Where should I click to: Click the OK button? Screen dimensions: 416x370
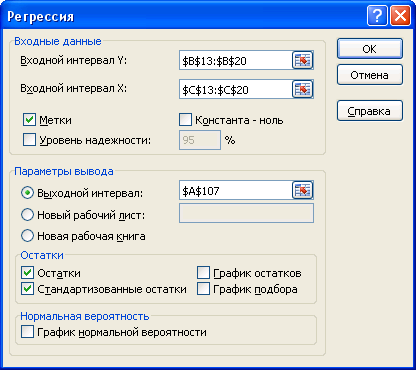click(x=370, y=49)
